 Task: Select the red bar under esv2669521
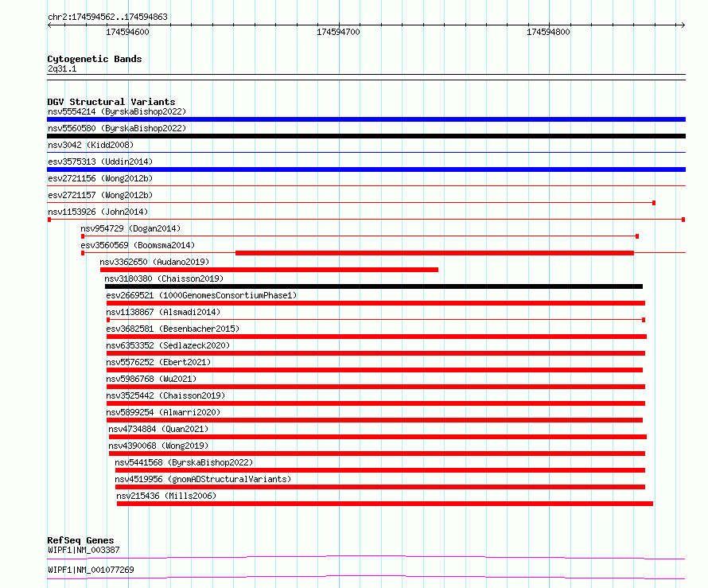[x=375, y=303]
